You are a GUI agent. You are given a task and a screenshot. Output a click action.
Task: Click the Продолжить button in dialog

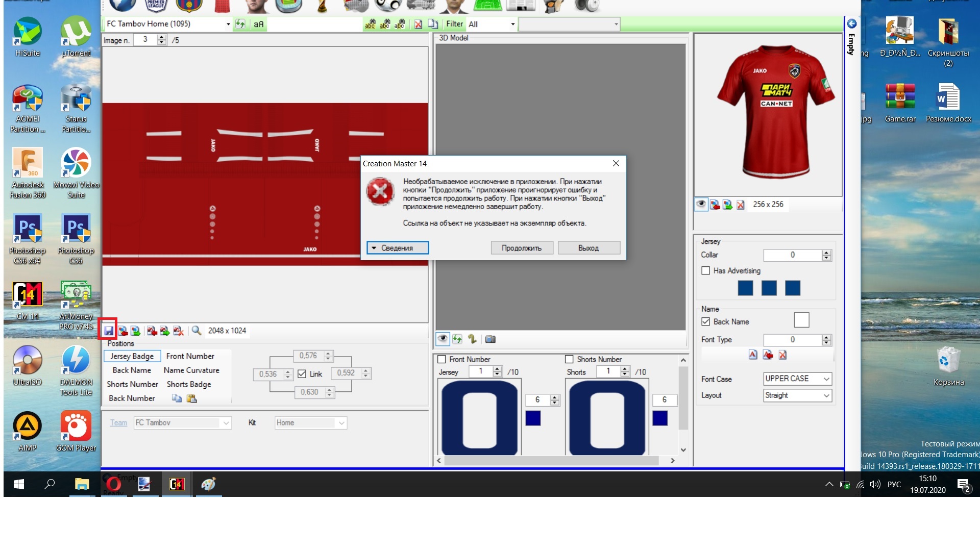pyautogui.click(x=521, y=248)
